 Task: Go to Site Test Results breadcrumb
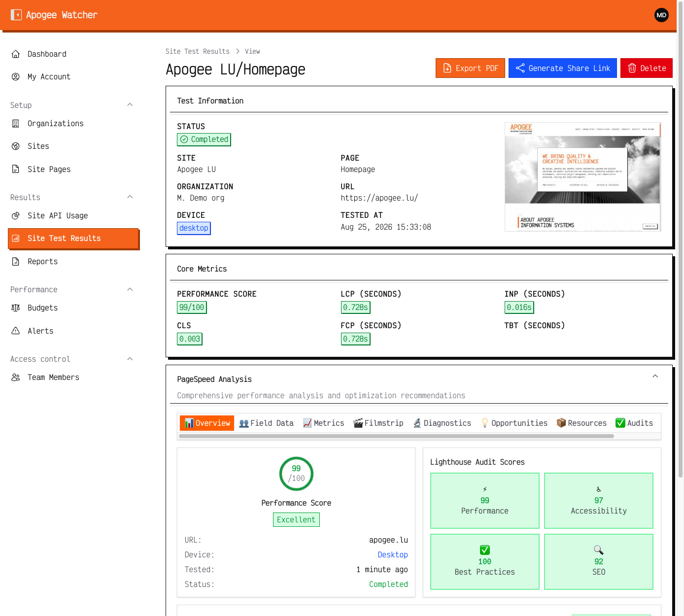pyautogui.click(x=198, y=51)
